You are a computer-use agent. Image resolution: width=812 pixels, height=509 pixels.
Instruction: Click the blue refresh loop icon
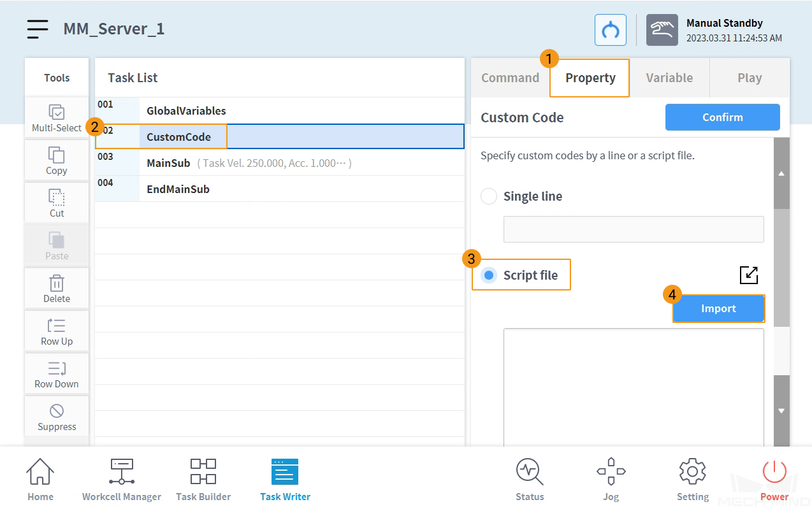[x=611, y=30]
